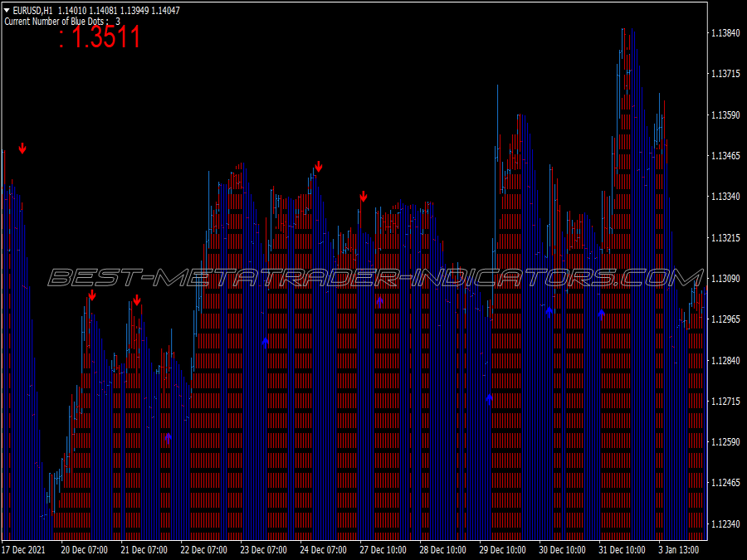Click price level 1.13340 on the axis
The width and height of the screenshot is (747, 560).
[726, 196]
